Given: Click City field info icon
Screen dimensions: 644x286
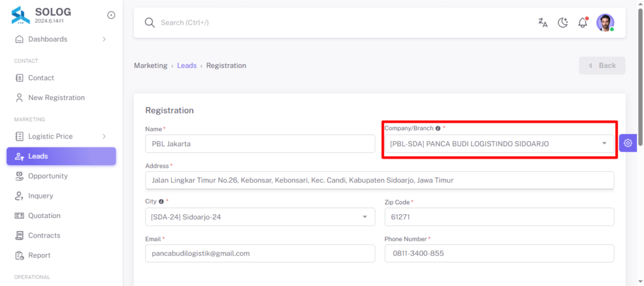Looking at the screenshot, I should [x=161, y=202].
